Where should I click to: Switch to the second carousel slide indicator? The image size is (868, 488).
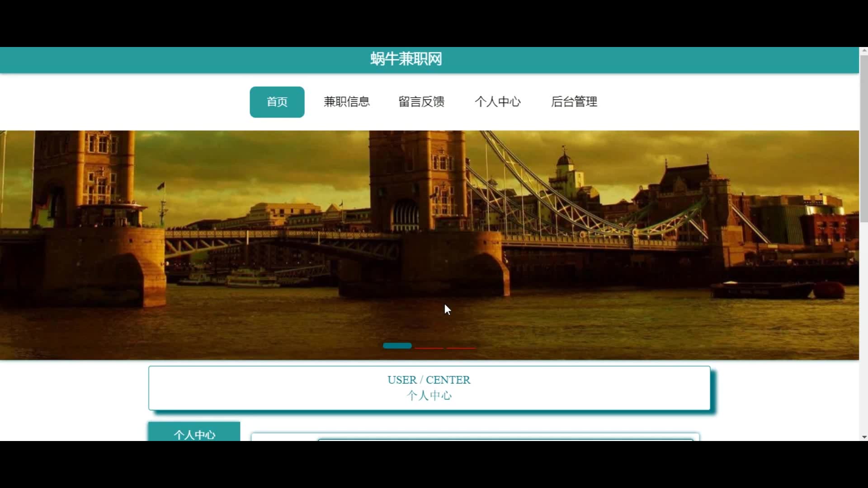tap(429, 347)
